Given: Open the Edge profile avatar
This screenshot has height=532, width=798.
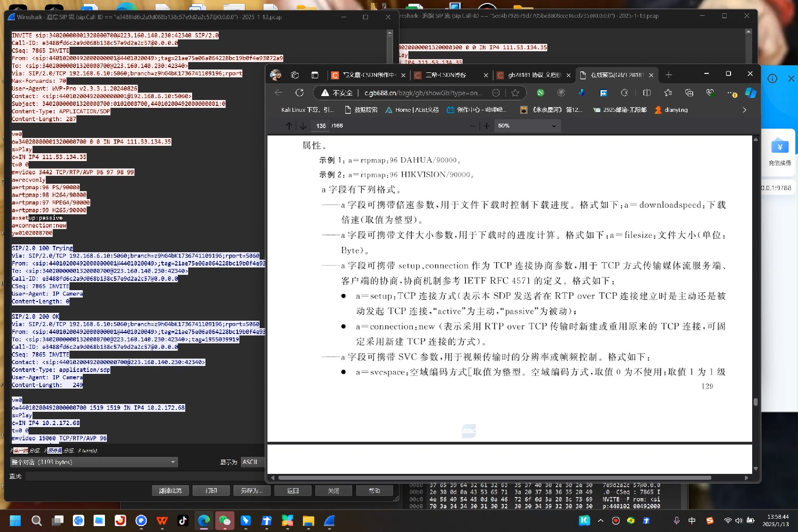Looking at the screenshot, I should click(276, 75).
